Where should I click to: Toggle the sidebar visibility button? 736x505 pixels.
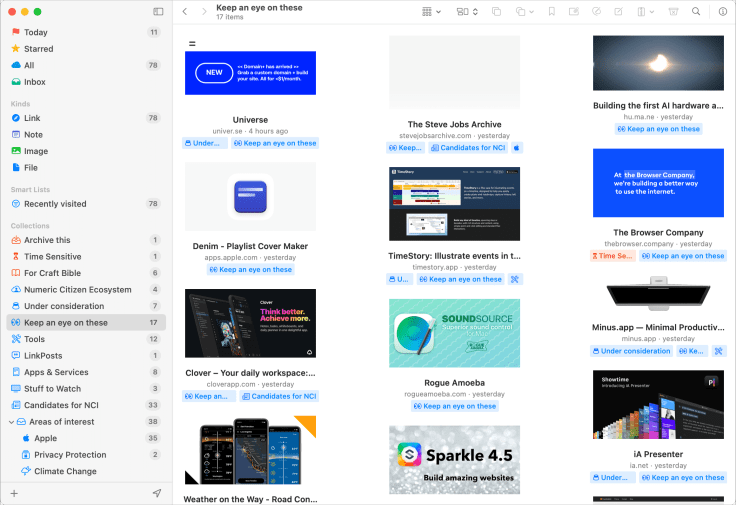[x=158, y=11]
